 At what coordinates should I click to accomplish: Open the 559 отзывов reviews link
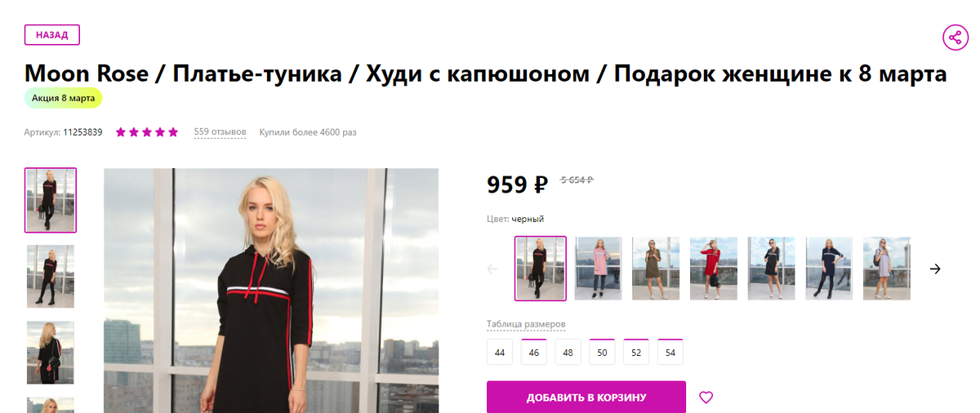click(220, 131)
